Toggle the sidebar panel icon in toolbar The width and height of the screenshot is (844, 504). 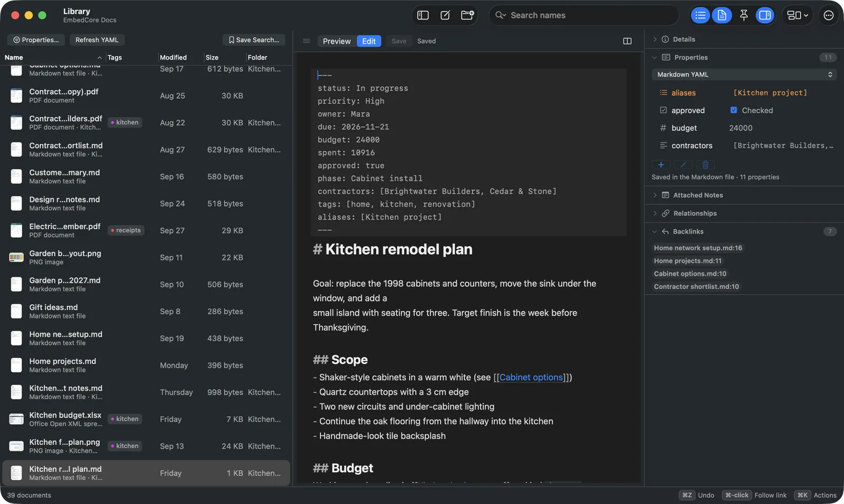click(x=423, y=15)
